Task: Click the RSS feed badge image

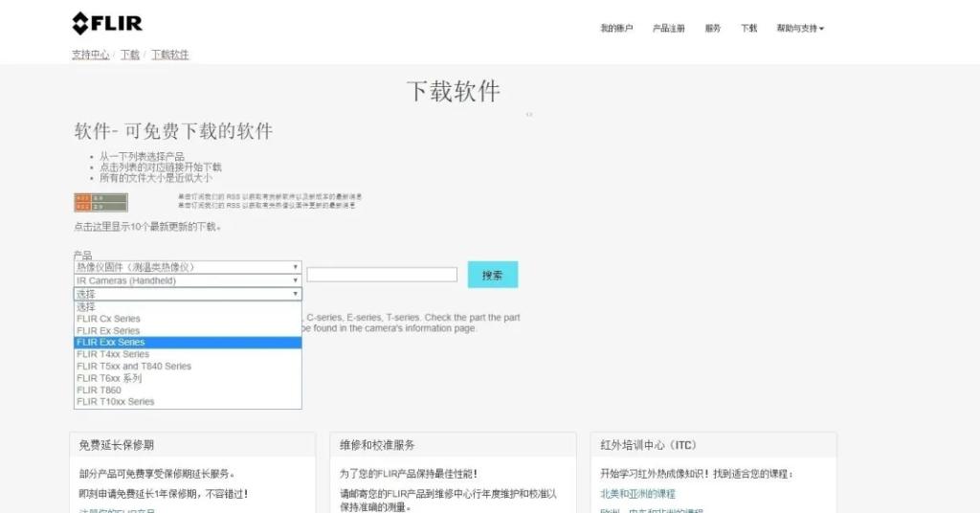Action: click(100, 203)
